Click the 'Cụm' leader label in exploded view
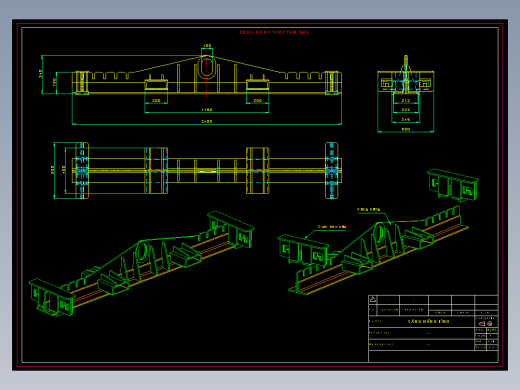520x390 pixels. click(332, 227)
